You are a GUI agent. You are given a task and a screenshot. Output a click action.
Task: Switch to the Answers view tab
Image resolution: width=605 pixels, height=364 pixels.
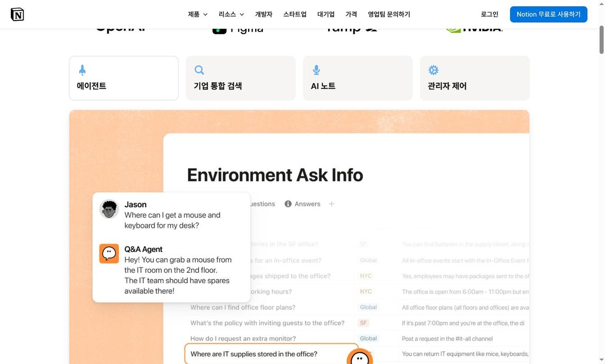[x=302, y=204]
